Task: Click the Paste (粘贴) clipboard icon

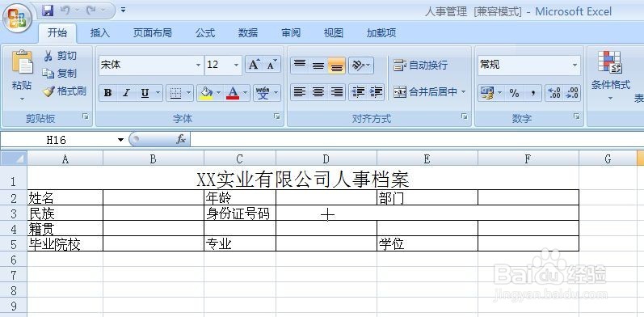Action: (x=22, y=62)
